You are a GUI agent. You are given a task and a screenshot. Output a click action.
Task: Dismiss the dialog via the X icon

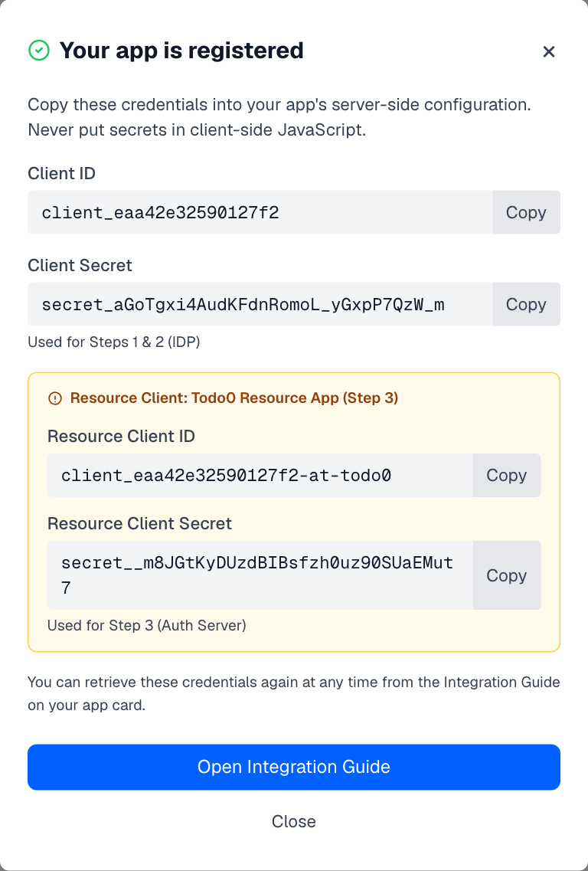click(549, 52)
